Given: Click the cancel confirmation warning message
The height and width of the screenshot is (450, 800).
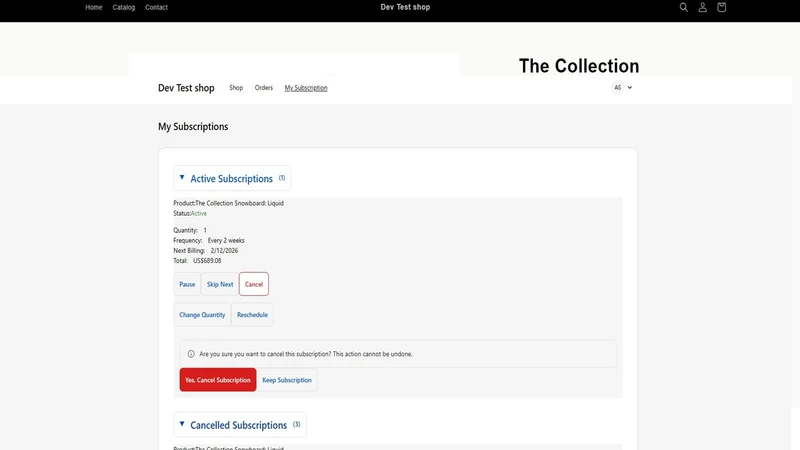Looking at the screenshot, I should (306, 354).
